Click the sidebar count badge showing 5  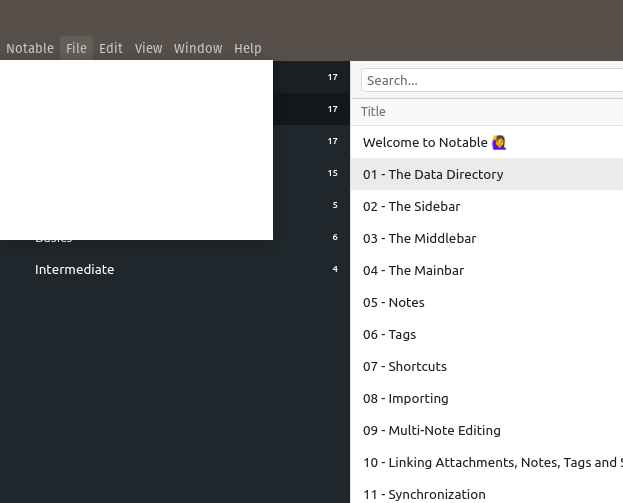point(335,205)
